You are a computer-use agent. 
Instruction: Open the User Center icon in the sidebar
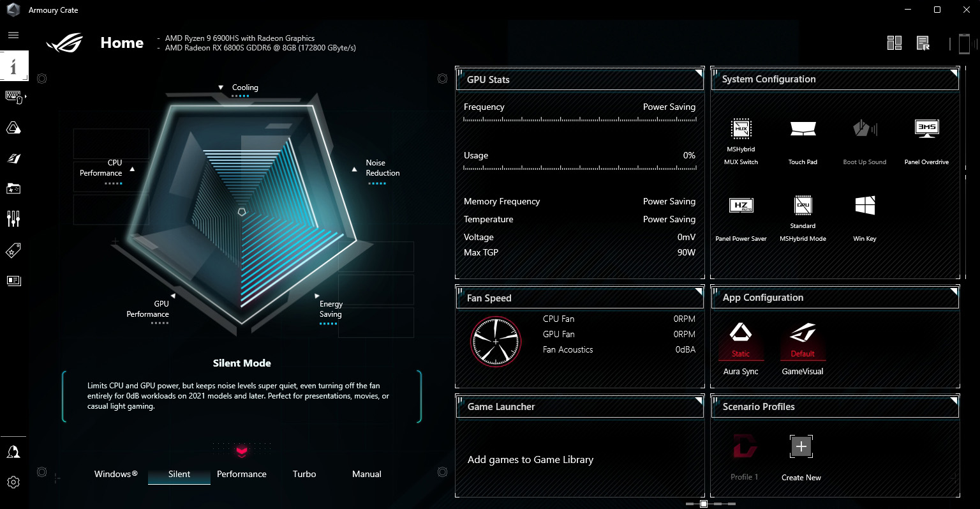tap(13, 452)
